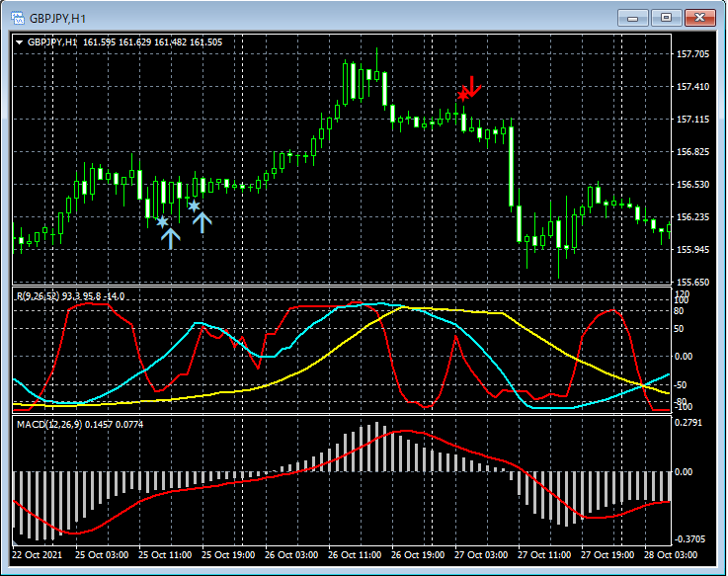Click the GBPJPY chart window icon
The height and width of the screenshot is (576, 728).
[x=18, y=18]
